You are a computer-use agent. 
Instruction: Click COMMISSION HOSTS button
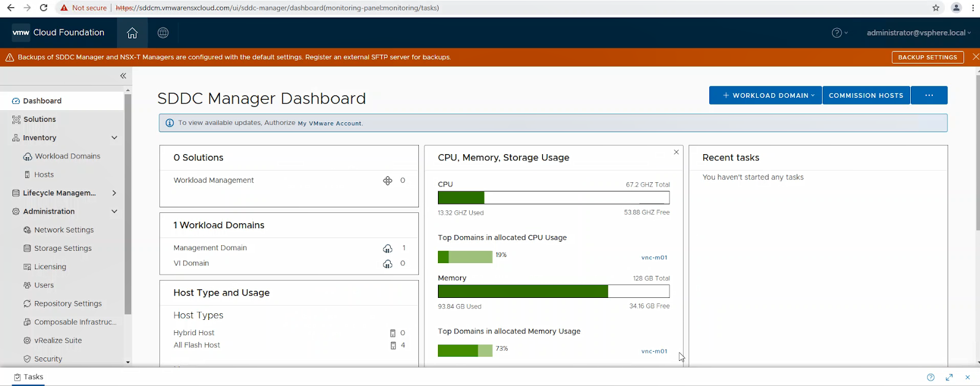[x=866, y=95]
